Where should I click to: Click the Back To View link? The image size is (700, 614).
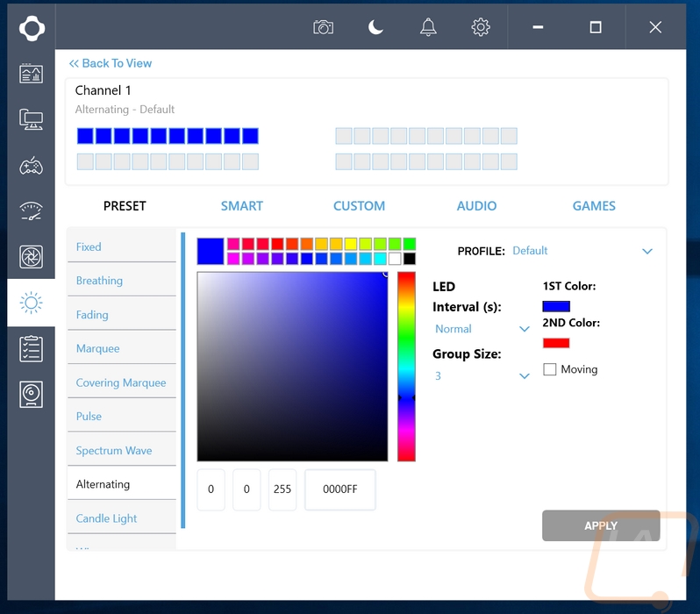[x=111, y=63]
